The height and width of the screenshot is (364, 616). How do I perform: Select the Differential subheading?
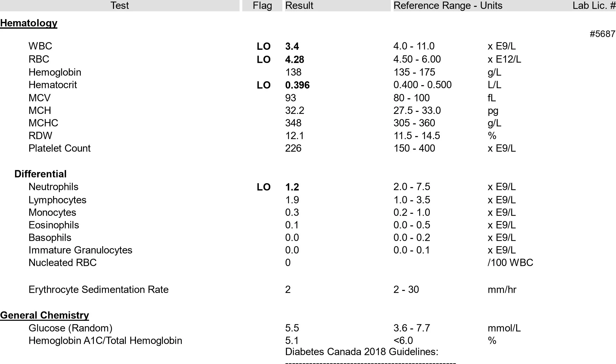coord(41,174)
